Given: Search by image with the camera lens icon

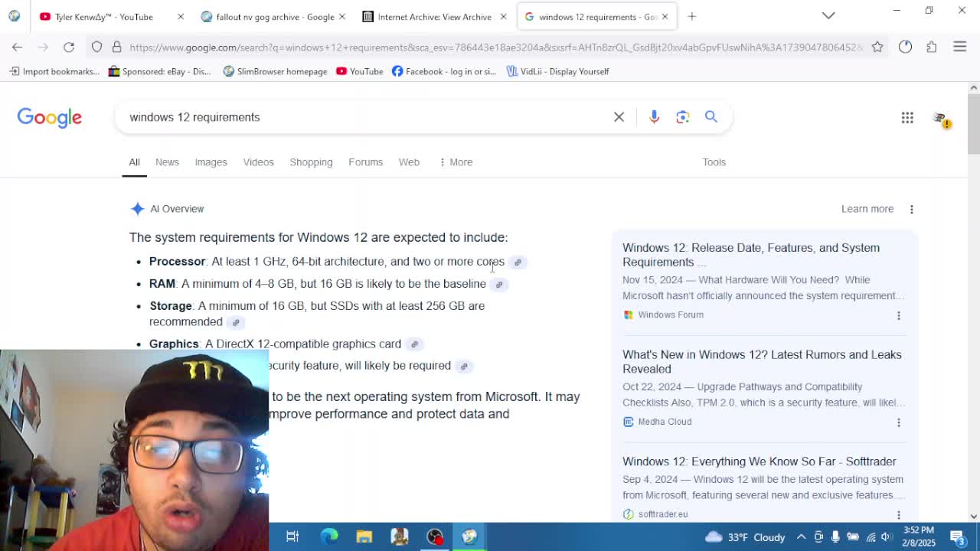Looking at the screenshot, I should click(x=683, y=117).
